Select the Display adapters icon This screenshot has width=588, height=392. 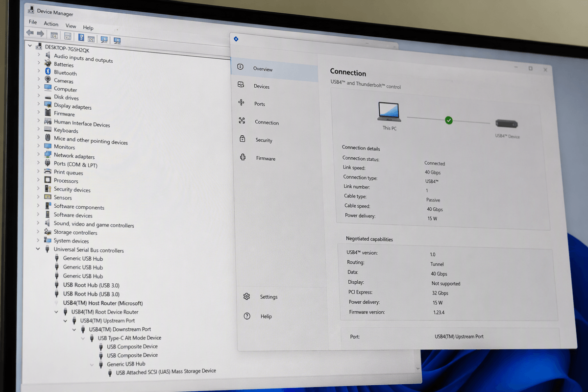pos(48,105)
